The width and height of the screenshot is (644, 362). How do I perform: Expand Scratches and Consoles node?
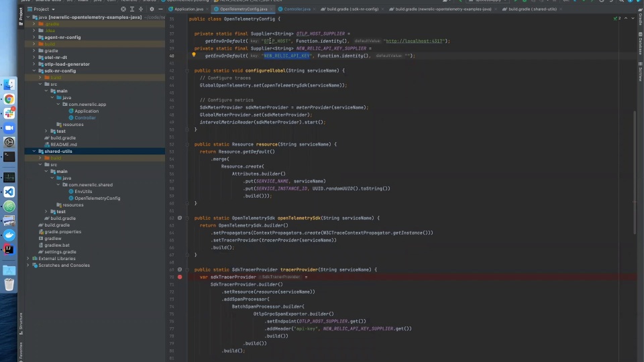tap(28, 265)
